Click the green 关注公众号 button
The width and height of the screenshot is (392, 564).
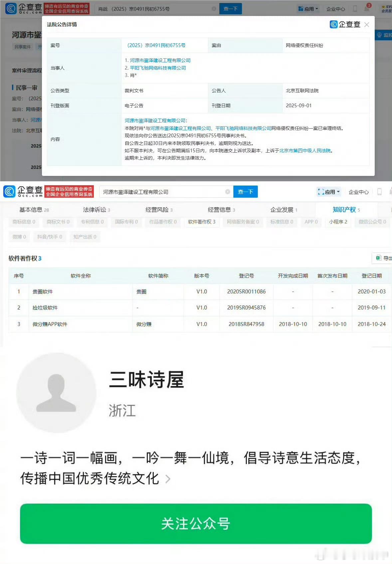click(196, 523)
